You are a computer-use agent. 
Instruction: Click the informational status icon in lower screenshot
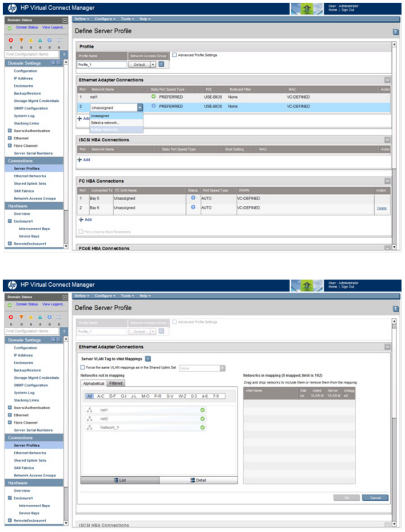(x=59, y=317)
